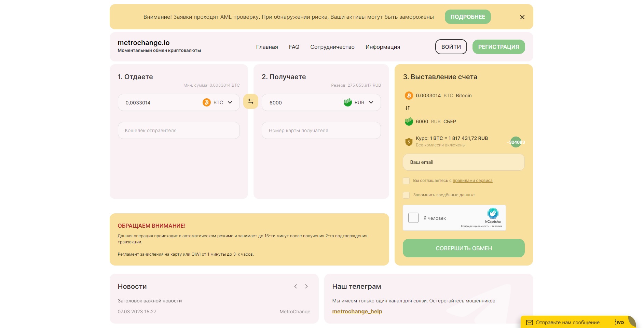
Task: Click the up-down arrows icon in the invoice
Action: pos(407,108)
